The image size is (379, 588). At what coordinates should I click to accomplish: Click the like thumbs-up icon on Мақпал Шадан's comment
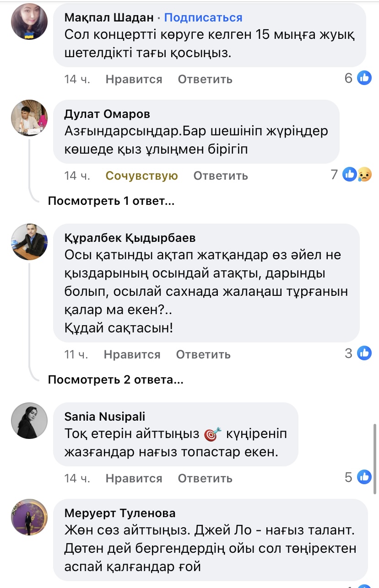(x=364, y=78)
